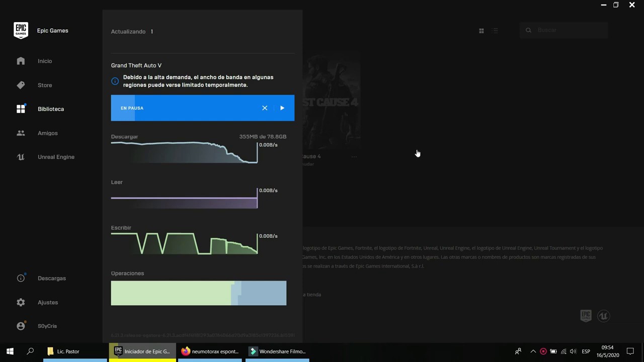Click the Biblioteca grid icon
Image resolution: width=644 pixels, height=362 pixels.
[x=21, y=109]
